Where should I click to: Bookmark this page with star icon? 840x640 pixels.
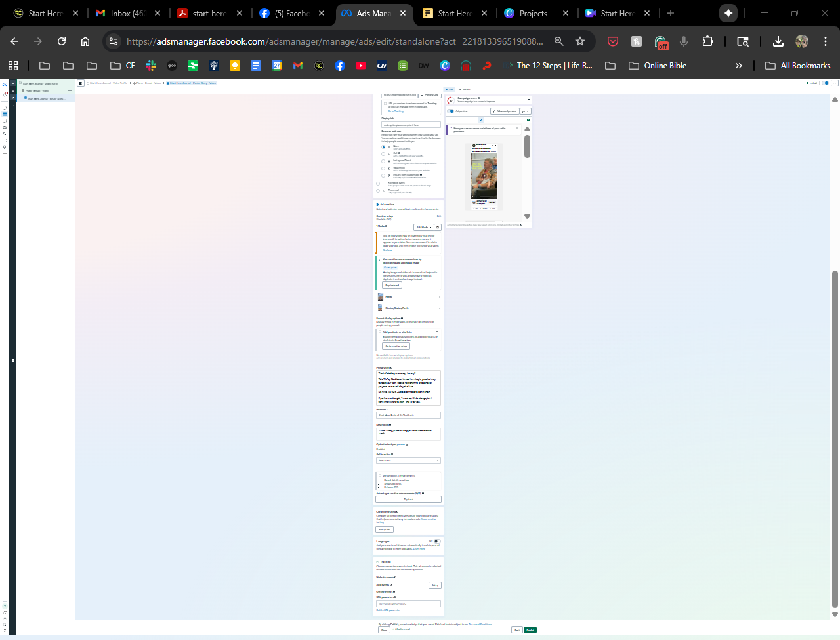click(x=580, y=41)
